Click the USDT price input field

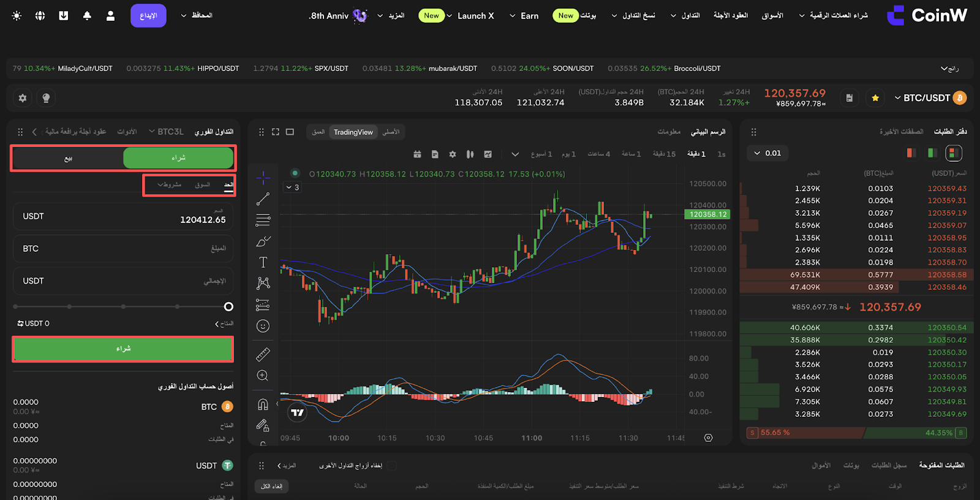point(123,216)
